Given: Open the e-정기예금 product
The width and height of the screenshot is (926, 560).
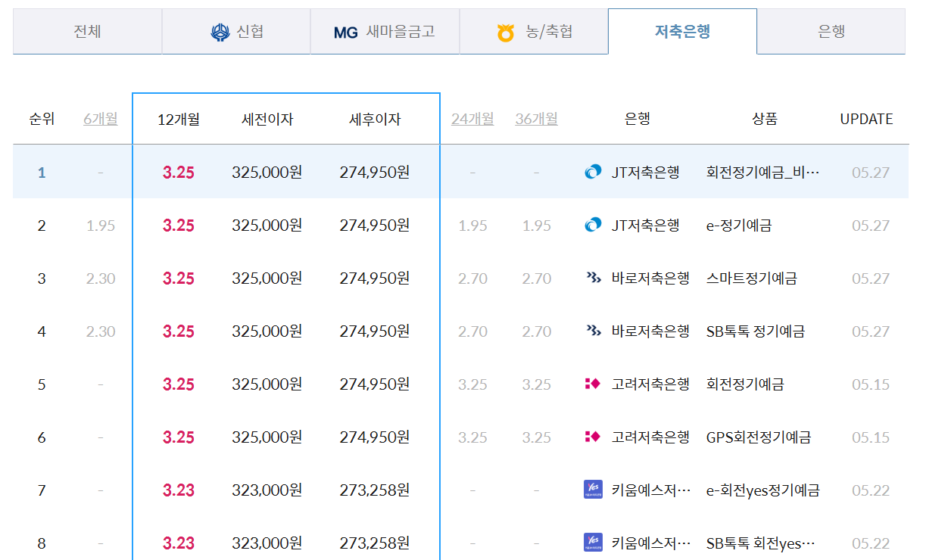Looking at the screenshot, I should [x=739, y=226].
